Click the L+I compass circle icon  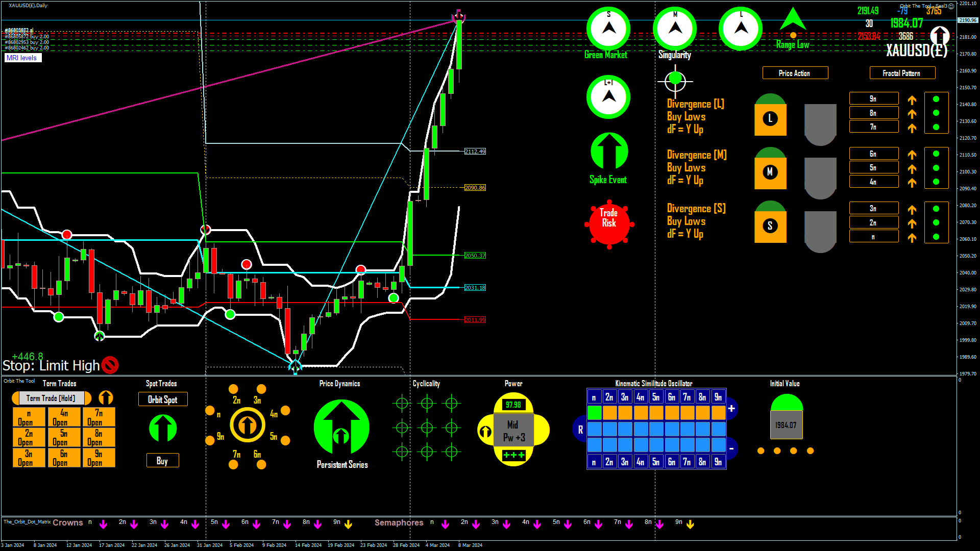click(x=608, y=97)
